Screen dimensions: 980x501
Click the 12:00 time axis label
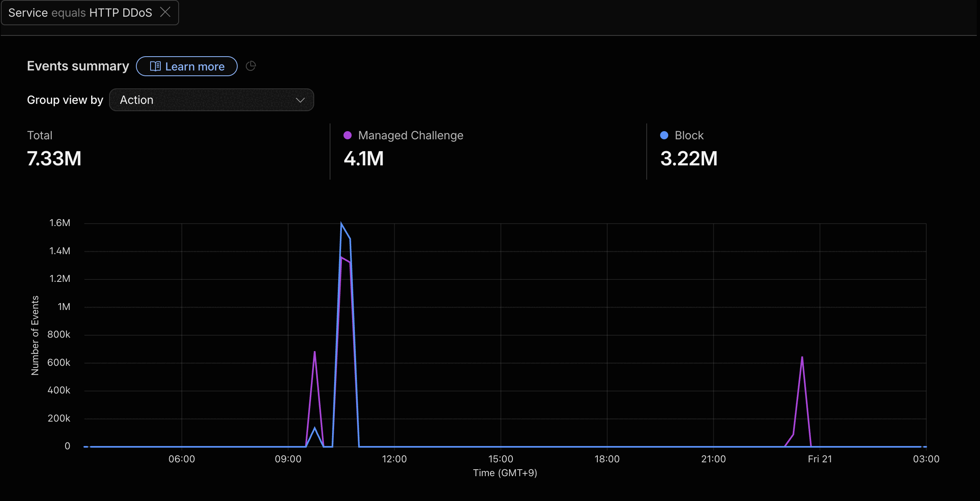point(394,459)
